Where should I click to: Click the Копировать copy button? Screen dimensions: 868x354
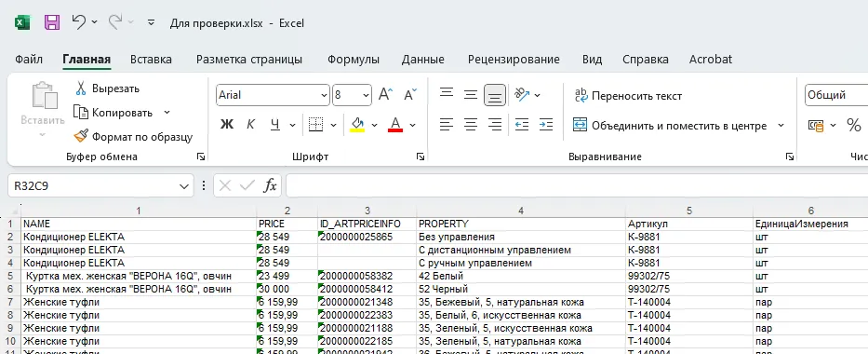coord(114,113)
